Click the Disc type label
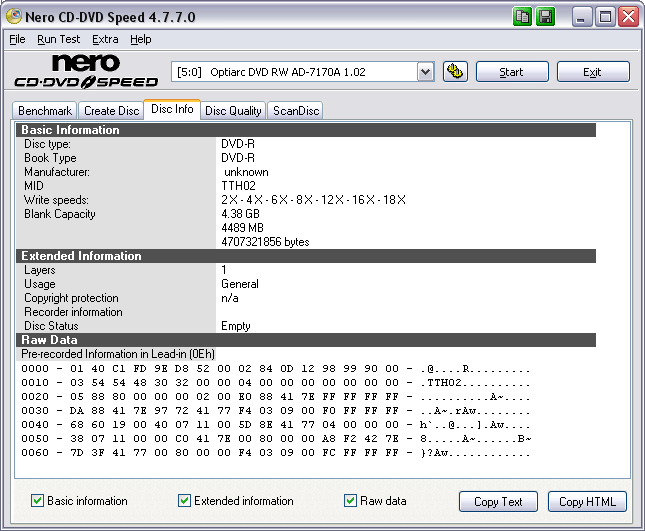This screenshot has width=645, height=531. (47, 144)
